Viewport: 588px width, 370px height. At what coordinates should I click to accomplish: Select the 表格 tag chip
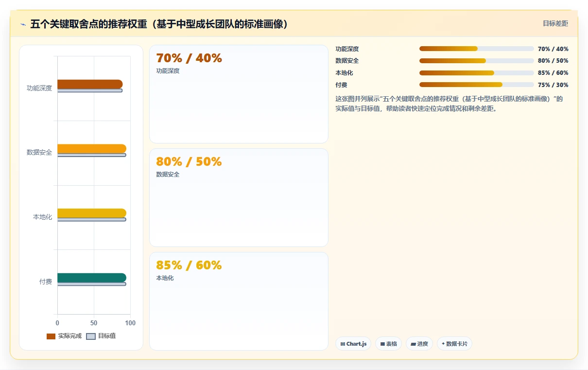tap(388, 344)
